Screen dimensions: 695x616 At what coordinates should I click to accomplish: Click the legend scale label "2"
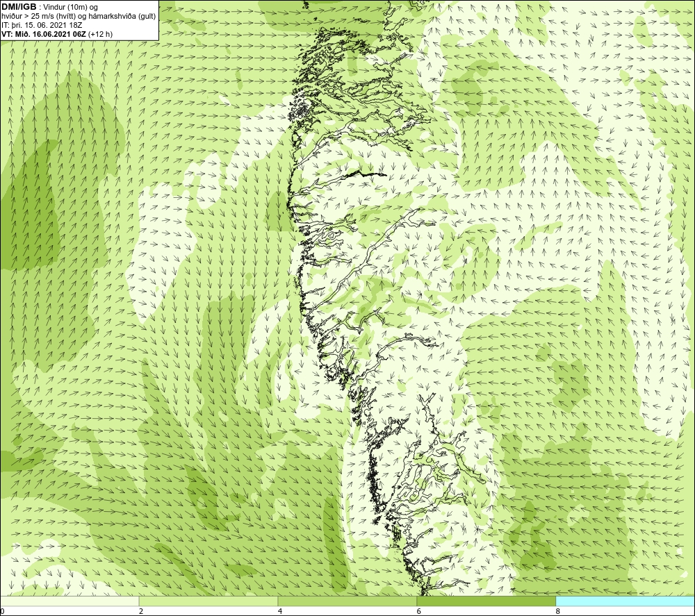coord(141,612)
